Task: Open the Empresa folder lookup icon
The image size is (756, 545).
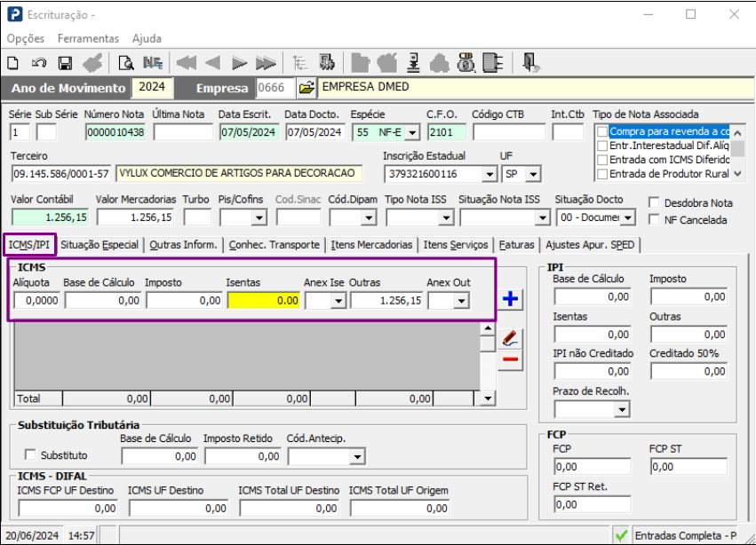Action: [306, 88]
